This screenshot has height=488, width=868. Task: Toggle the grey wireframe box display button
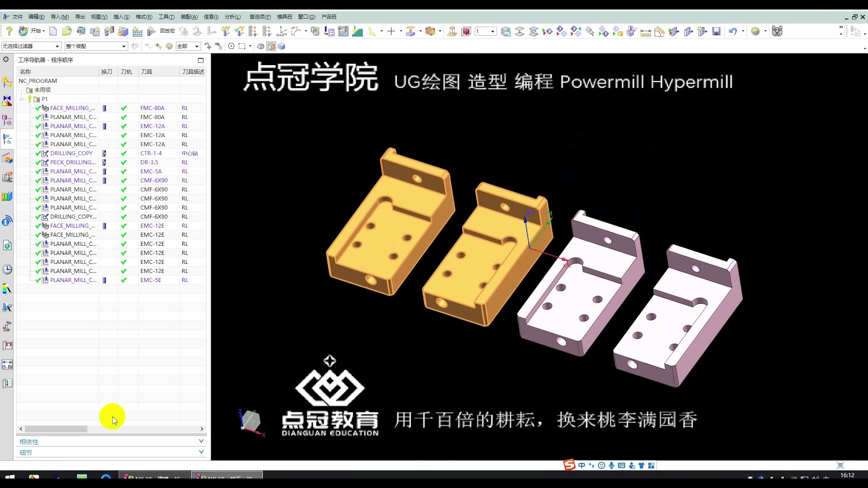[260, 46]
